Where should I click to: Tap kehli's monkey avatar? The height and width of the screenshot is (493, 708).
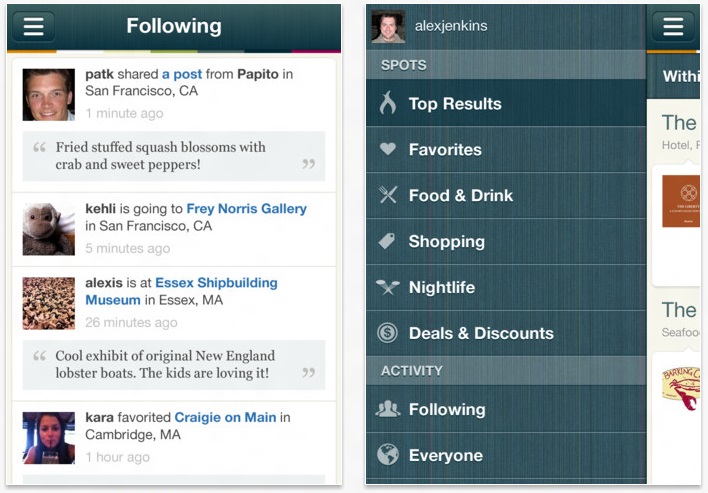[49, 229]
